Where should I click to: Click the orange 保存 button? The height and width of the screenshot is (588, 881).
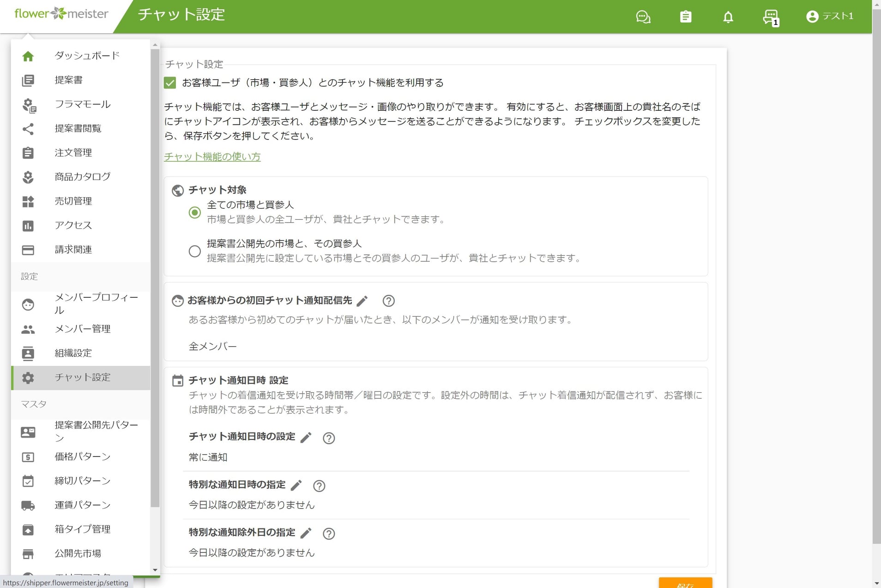click(685, 582)
